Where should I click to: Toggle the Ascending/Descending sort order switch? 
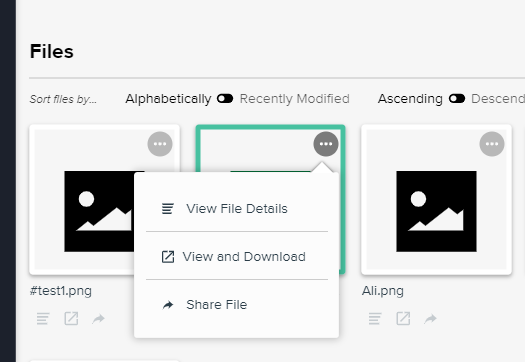pos(457,99)
